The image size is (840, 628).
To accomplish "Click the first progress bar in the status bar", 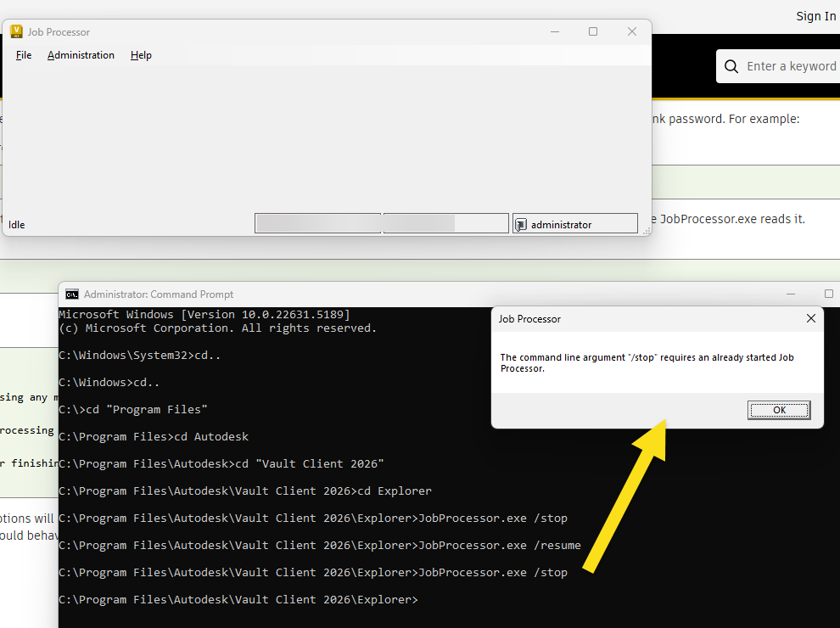I will (317, 222).
